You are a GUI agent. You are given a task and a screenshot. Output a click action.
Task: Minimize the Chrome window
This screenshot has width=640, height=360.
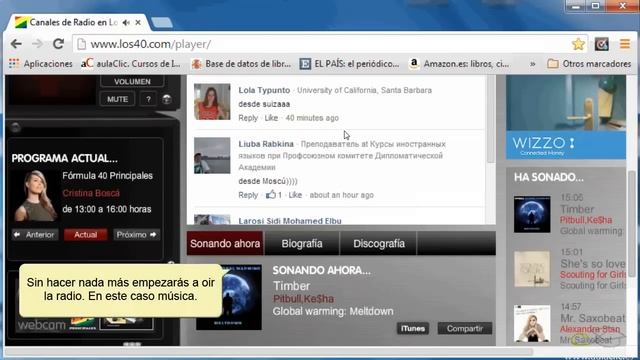point(576,6)
